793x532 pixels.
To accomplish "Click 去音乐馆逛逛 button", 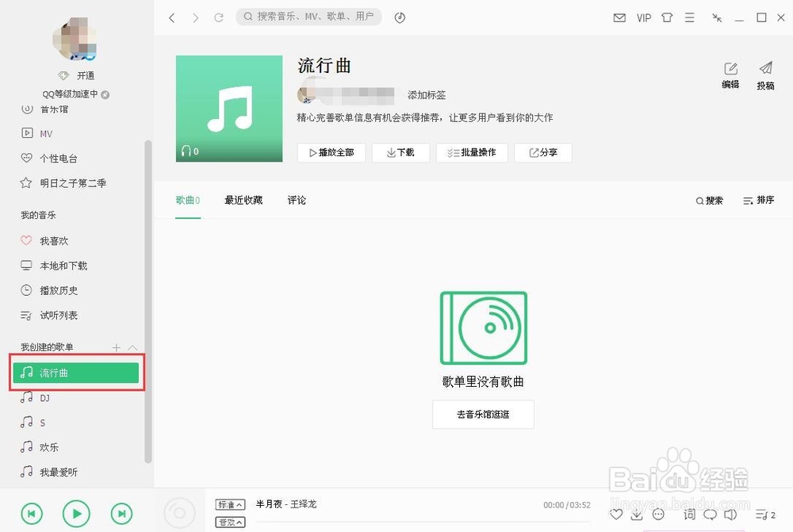I will [483, 415].
